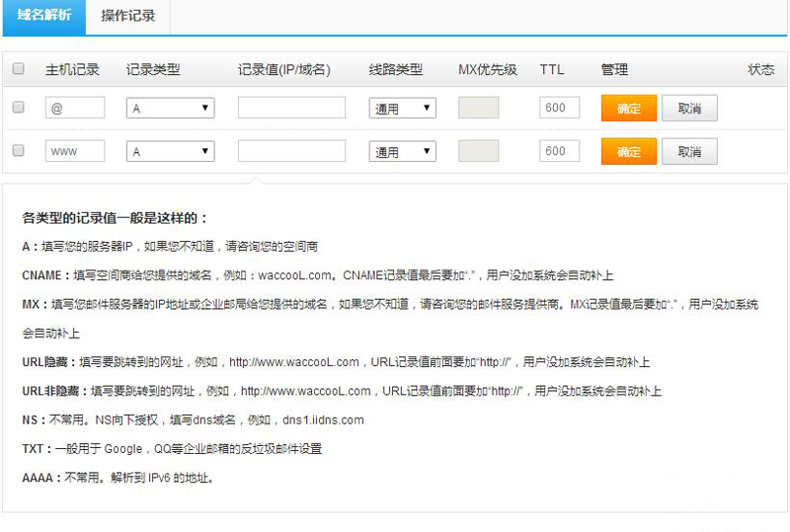Click the MX优先级 column header

pyautogui.click(x=488, y=69)
